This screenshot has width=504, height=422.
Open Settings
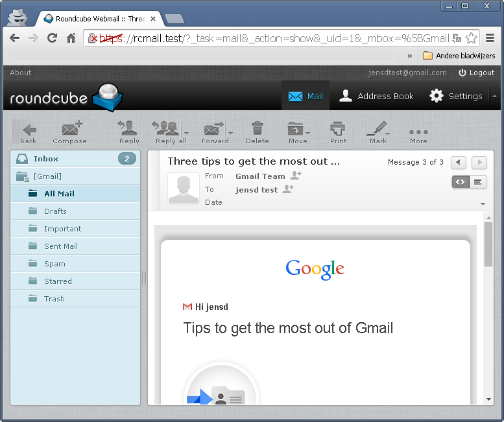pos(456,96)
